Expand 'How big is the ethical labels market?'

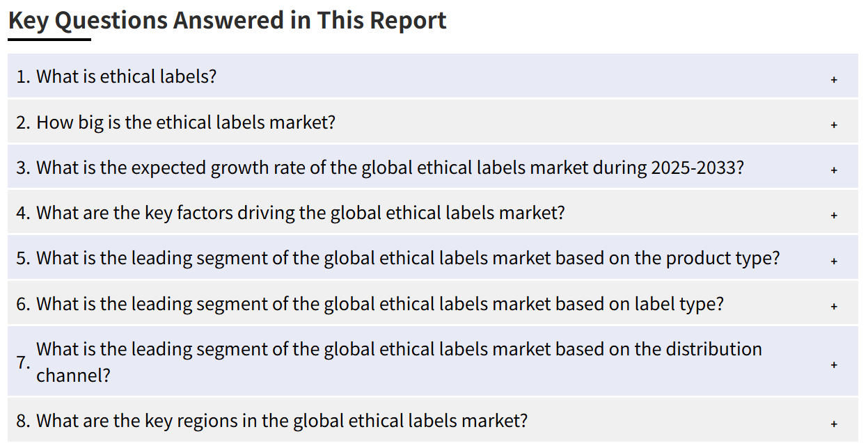(433, 122)
